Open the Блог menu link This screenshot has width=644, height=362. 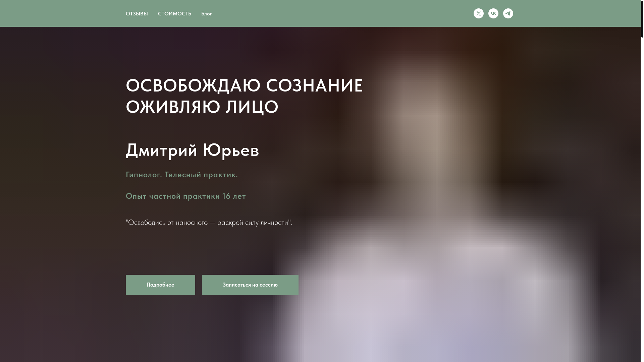pos(207,14)
